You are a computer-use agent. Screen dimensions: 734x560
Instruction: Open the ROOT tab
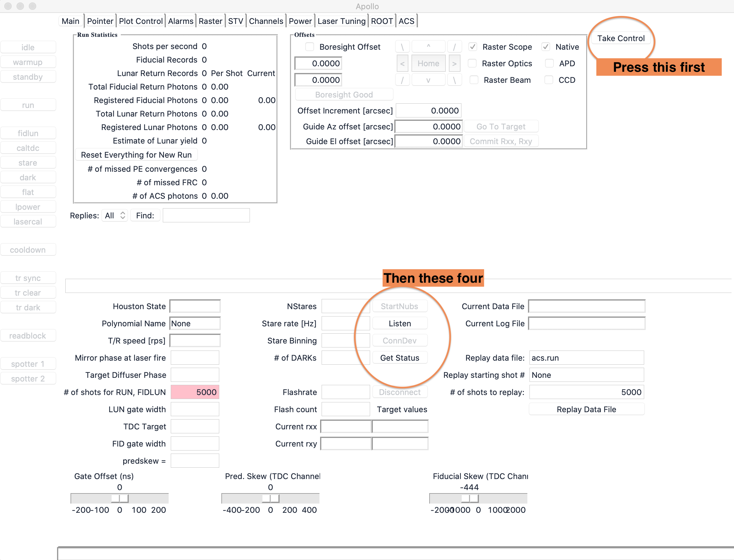[382, 21]
